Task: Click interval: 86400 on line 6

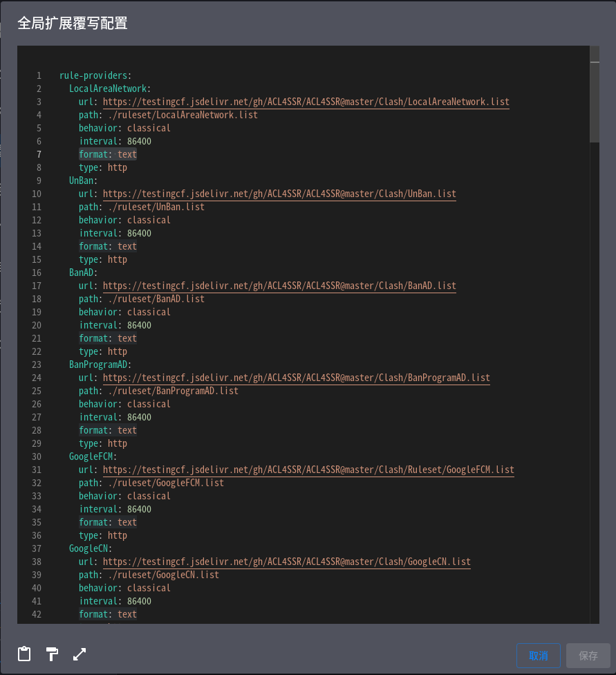Action: (x=115, y=141)
